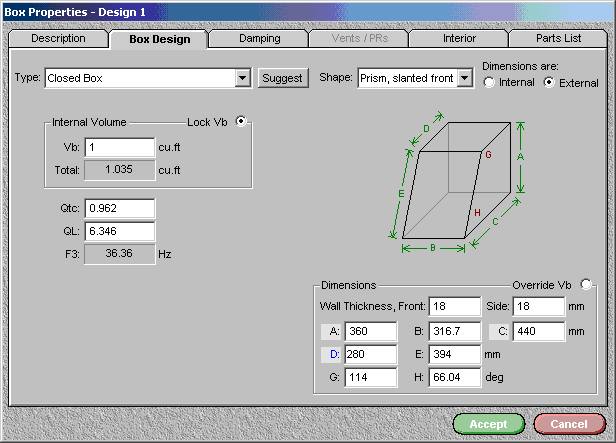Click the Qtc value field
This screenshot has height=443, width=616.
click(x=119, y=208)
